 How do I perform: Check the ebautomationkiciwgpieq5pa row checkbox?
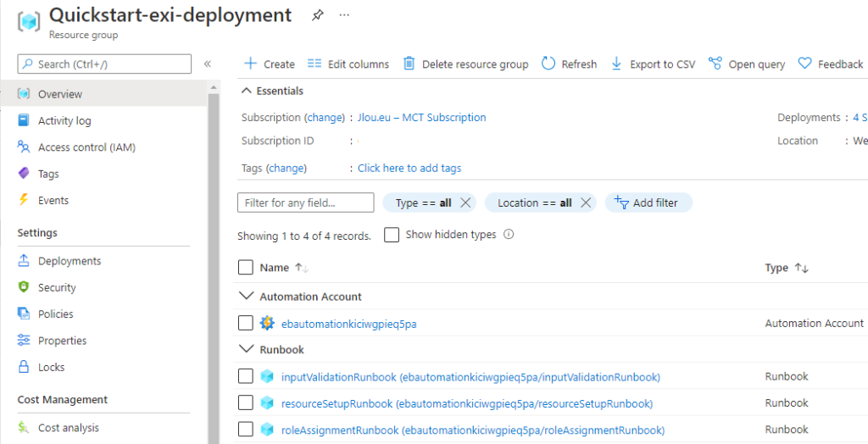(x=245, y=323)
